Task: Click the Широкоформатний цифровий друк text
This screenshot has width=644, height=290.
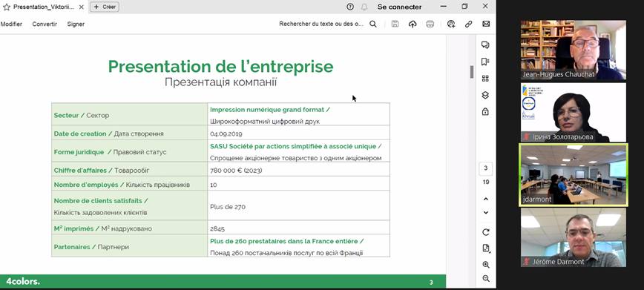Action: [x=264, y=122]
